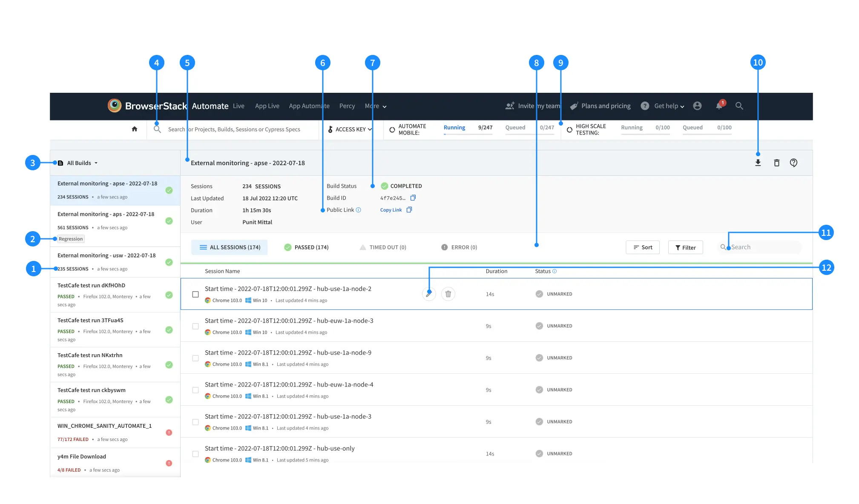This screenshot has width=859, height=504.
Task: Open the ACCESS KEY dropdown
Action: (350, 129)
